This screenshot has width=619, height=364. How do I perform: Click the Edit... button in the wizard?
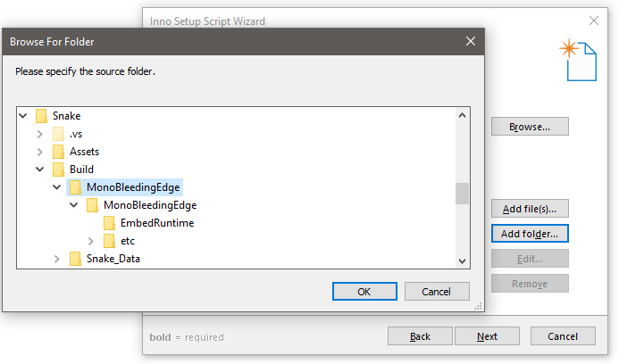click(x=530, y=259)
